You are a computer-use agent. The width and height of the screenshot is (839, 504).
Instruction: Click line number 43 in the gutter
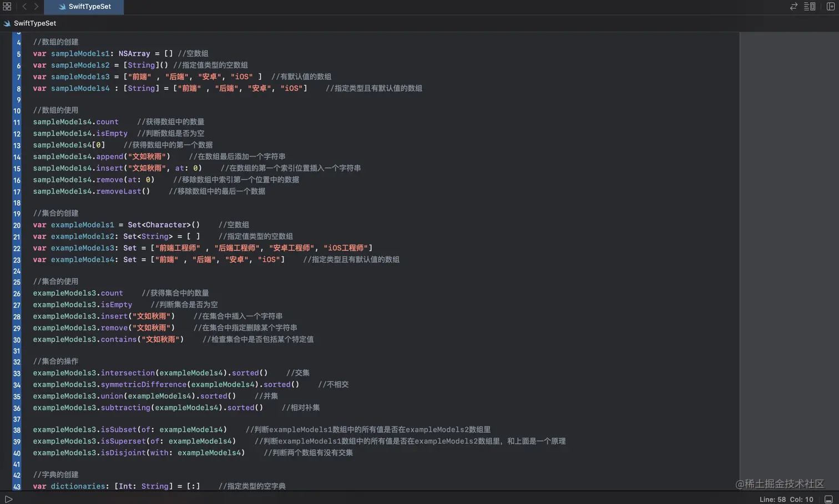point(17,487)
